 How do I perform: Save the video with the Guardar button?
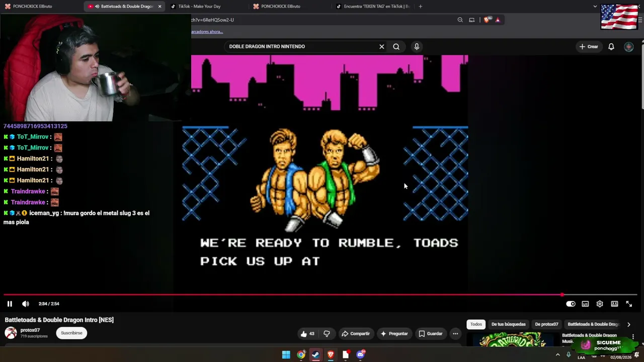point(430,333)
